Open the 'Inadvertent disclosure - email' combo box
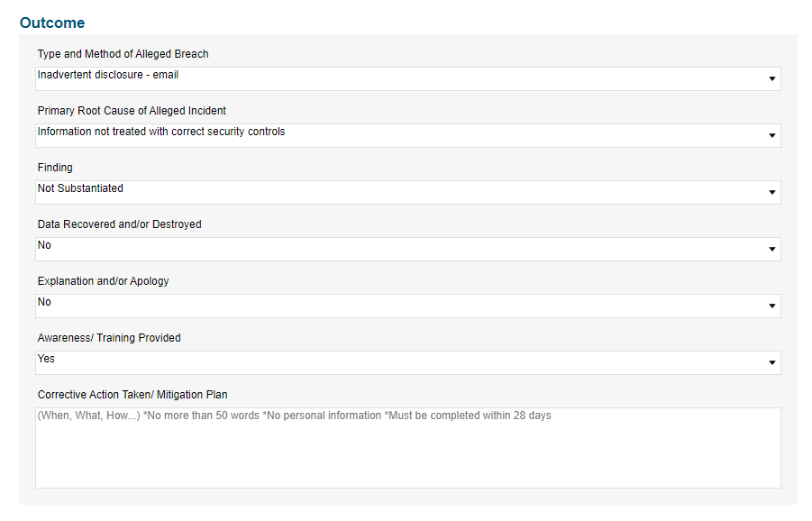The width and height of the screenshot is (812, 521). coord(408,78)
